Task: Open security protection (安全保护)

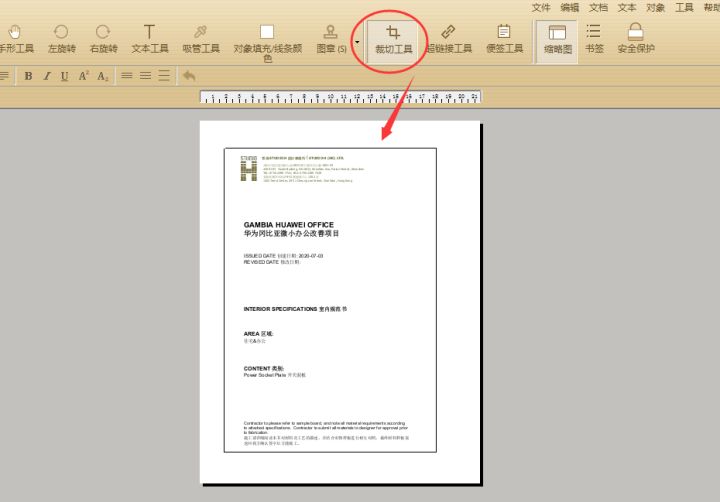Action: coord(636,39)
